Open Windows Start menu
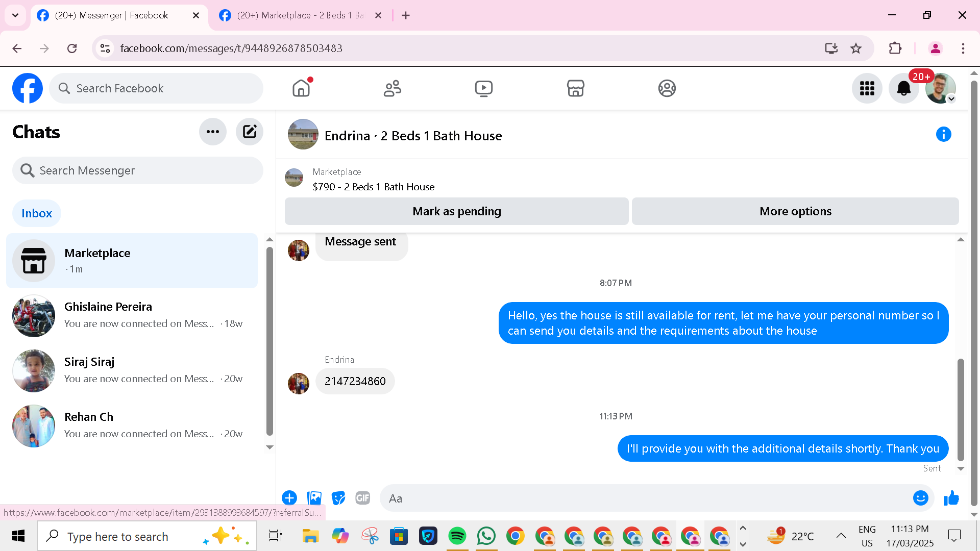 18,536
